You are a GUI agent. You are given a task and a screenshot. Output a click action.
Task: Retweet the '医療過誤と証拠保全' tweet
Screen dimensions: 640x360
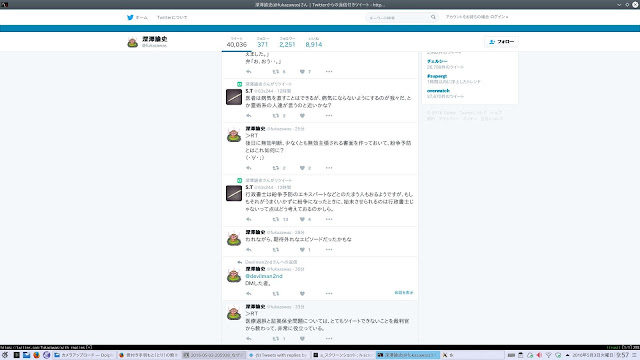click(276, 338)
